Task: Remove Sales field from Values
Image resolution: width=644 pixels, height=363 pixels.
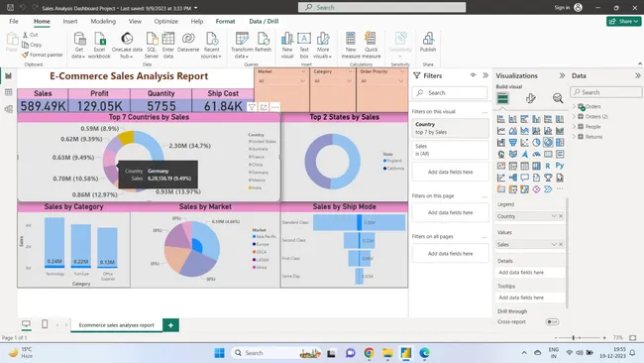Action: click(x=561, y=245)
